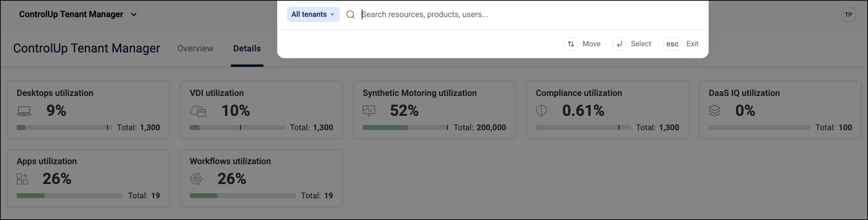
Task: Click the VDI utilization title
Action: click(x=217, y=93)
